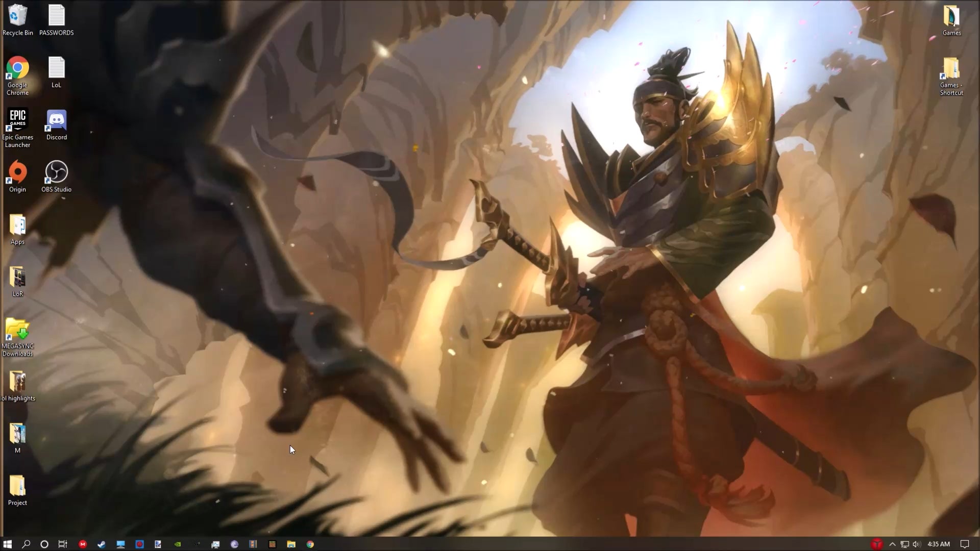Select the Google Chrome desktop shortcut
This screenshot has height=551, width=980.
coord(17,76)
